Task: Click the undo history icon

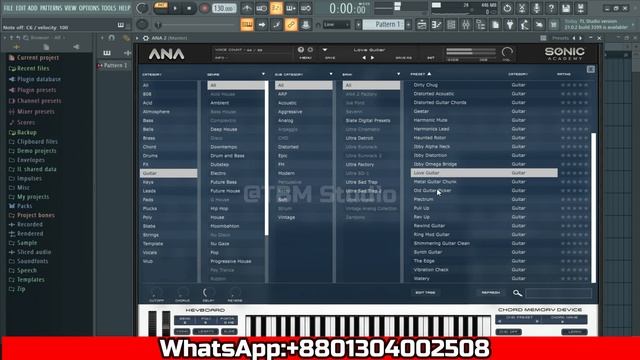Action: click(x=507, y=8)
